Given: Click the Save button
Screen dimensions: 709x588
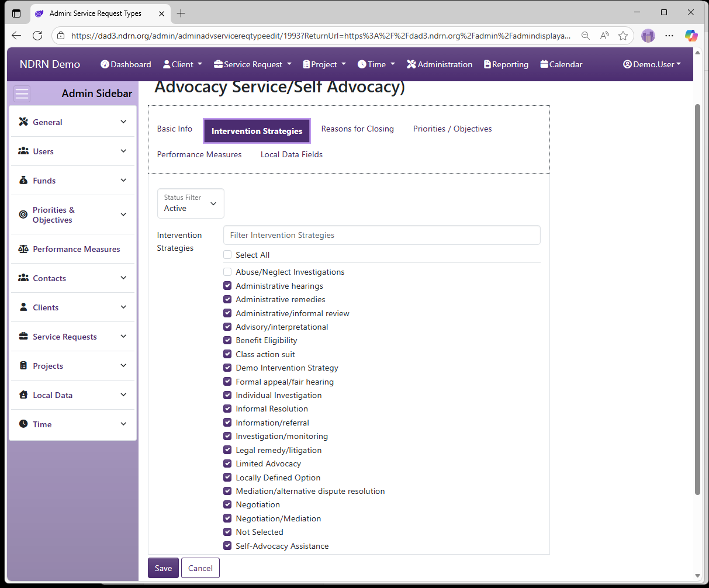Looking at the screenshot, I should point(163,568).
